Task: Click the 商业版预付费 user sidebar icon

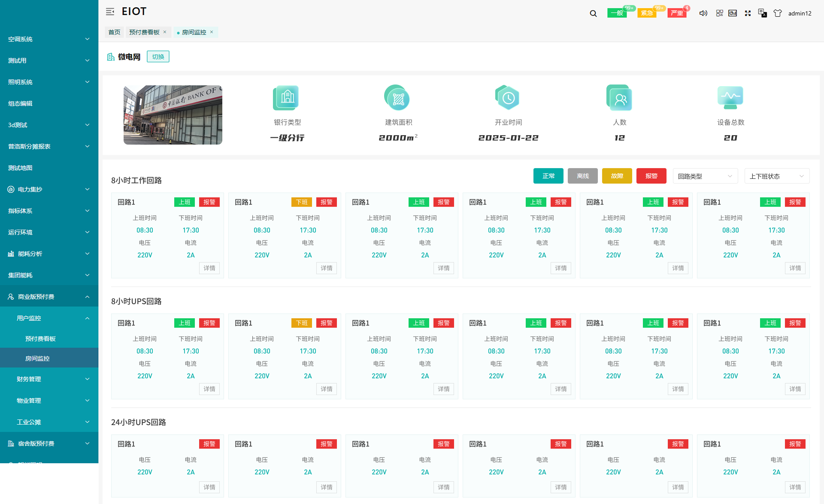Action: point(11,296)
